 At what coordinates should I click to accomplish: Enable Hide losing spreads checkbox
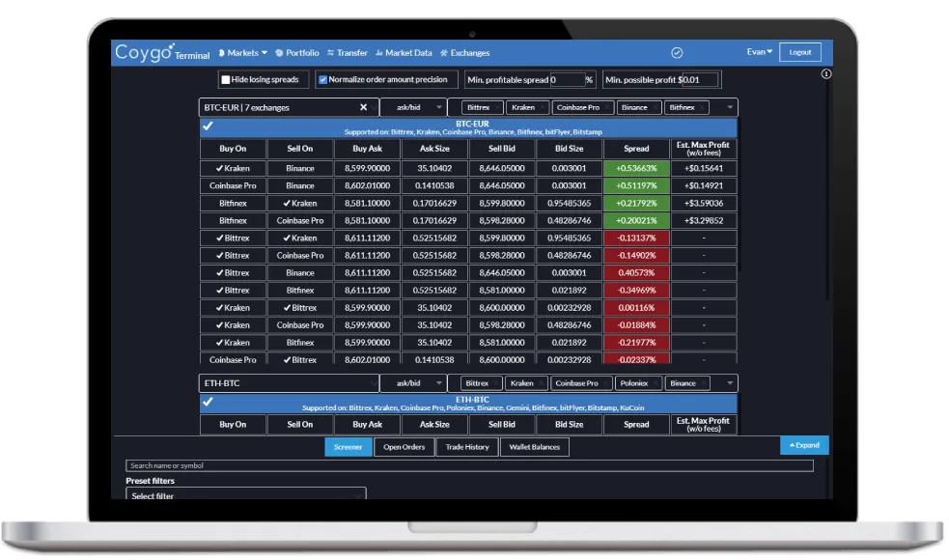click(x=226, y=80)
